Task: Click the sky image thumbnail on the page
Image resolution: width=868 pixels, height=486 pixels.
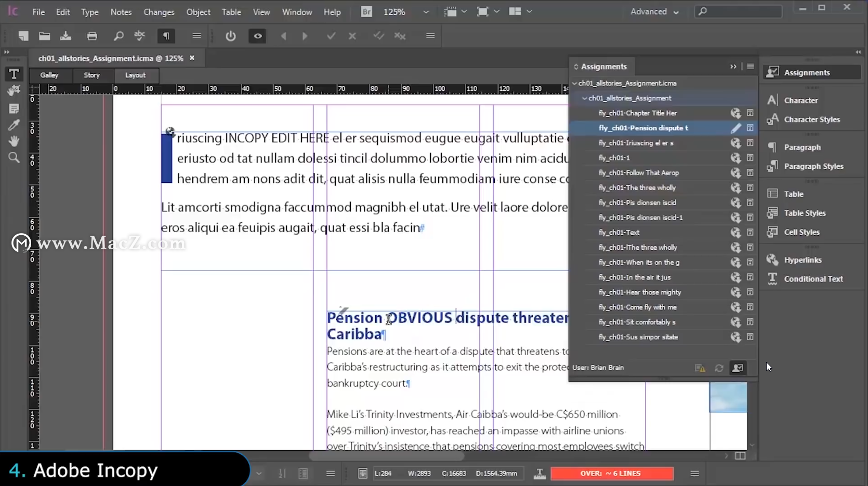Action: point(728,398)
